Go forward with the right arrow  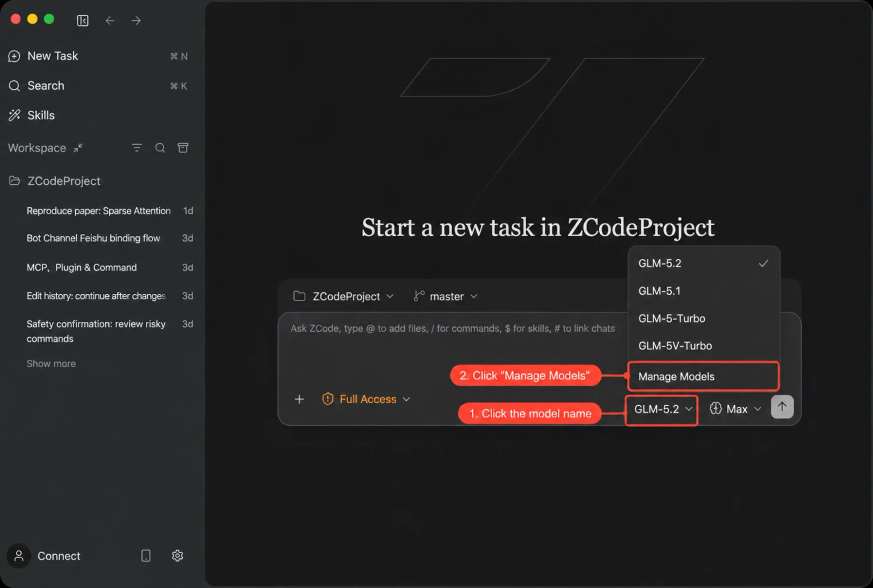136,21
